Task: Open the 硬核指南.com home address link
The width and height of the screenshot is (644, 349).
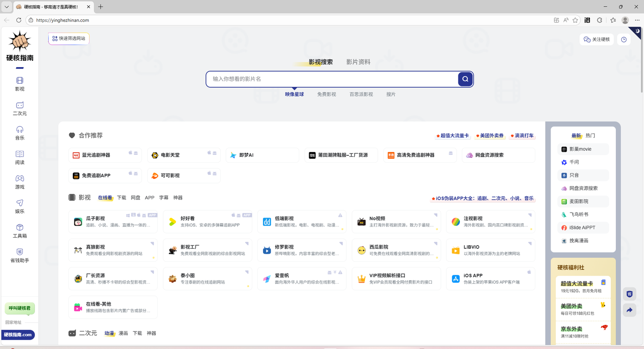Action: [x=18, y=335]
